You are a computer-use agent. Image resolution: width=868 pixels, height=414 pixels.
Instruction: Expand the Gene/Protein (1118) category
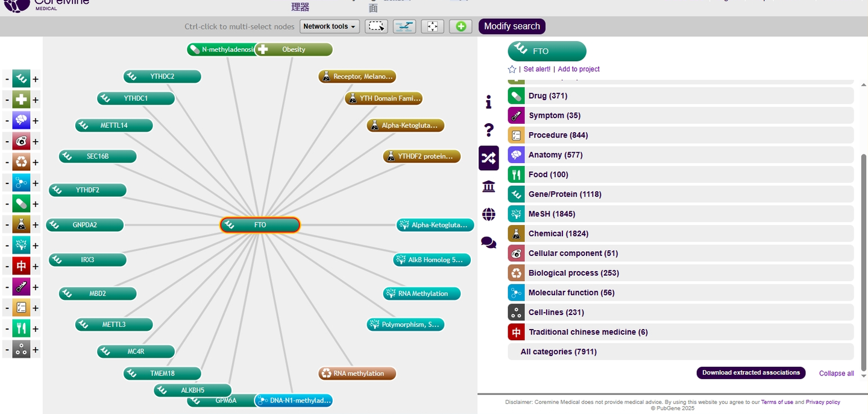point(681,194)
